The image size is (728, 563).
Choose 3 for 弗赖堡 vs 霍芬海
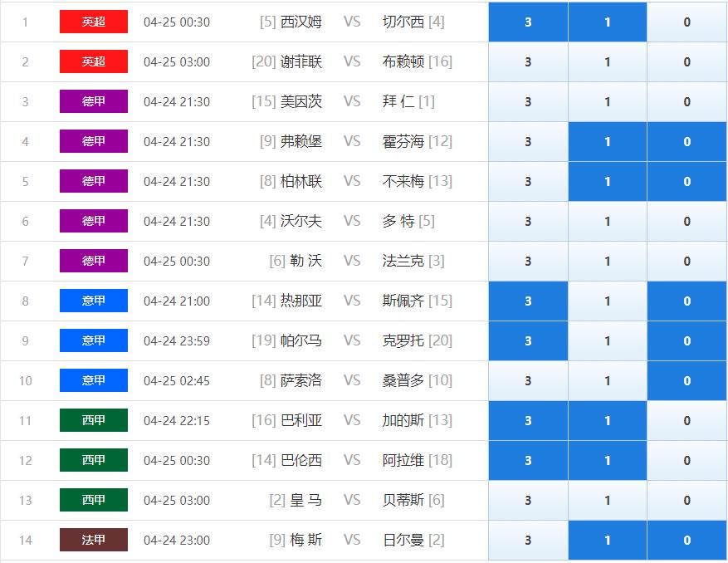(x=528, y=142)
